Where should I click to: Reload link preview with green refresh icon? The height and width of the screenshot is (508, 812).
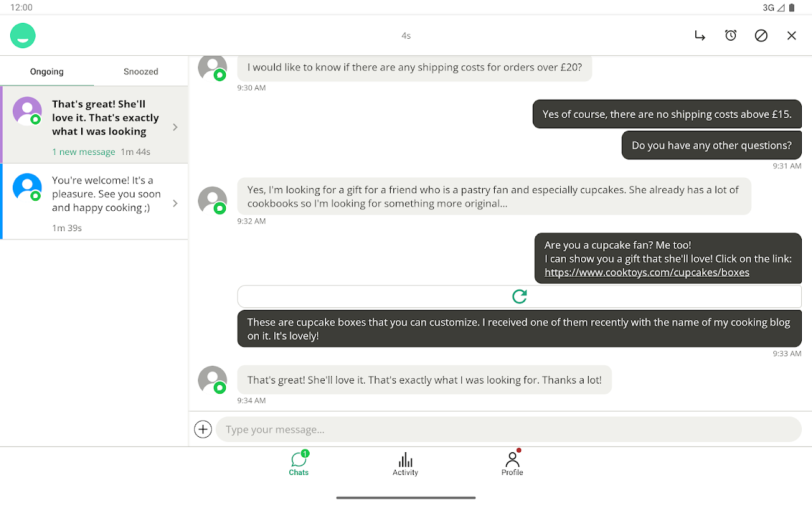pyautogui.click(x=520, y=297)
